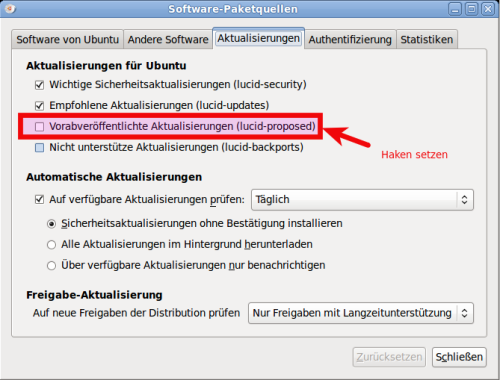
Task: Uncheck Empfohlene Aktualisierungen (lucid-updates)
Action: pos(39,106)
